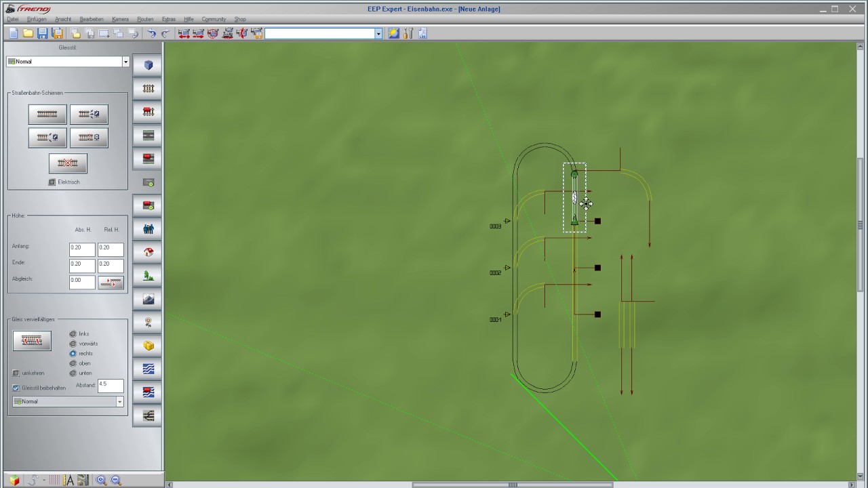Select the 3D objects cube editor
Image resolution: width=868 pixels, height=488 pixels.
click(x=147, y=65)
